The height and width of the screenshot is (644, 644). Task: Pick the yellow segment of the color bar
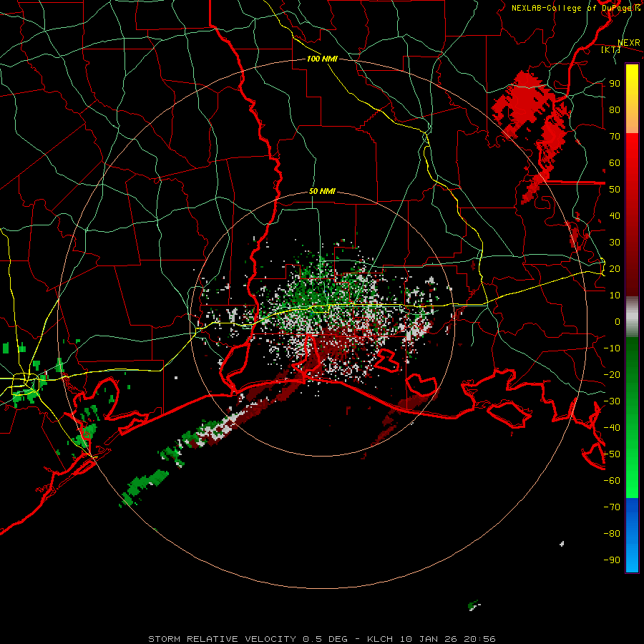pos(632,99)
